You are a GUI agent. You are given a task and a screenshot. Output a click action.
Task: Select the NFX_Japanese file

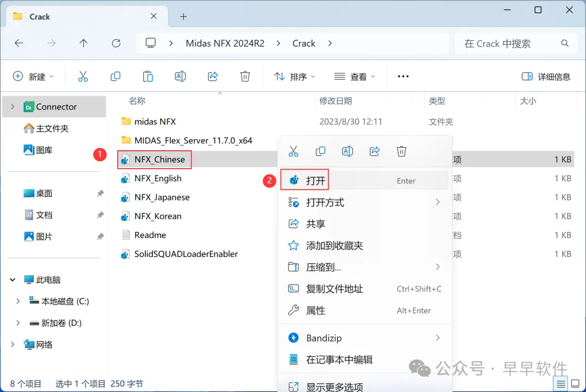[155, 197]
